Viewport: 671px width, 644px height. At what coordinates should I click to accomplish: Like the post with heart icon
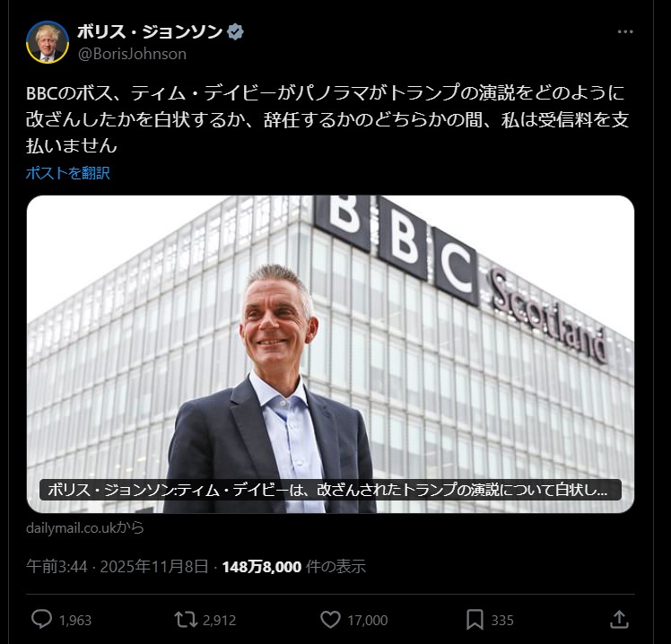(330, 620)
